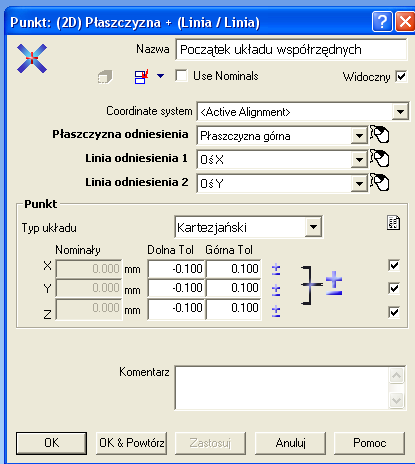Click the X Górna Tol field

[x=234, y=269]
